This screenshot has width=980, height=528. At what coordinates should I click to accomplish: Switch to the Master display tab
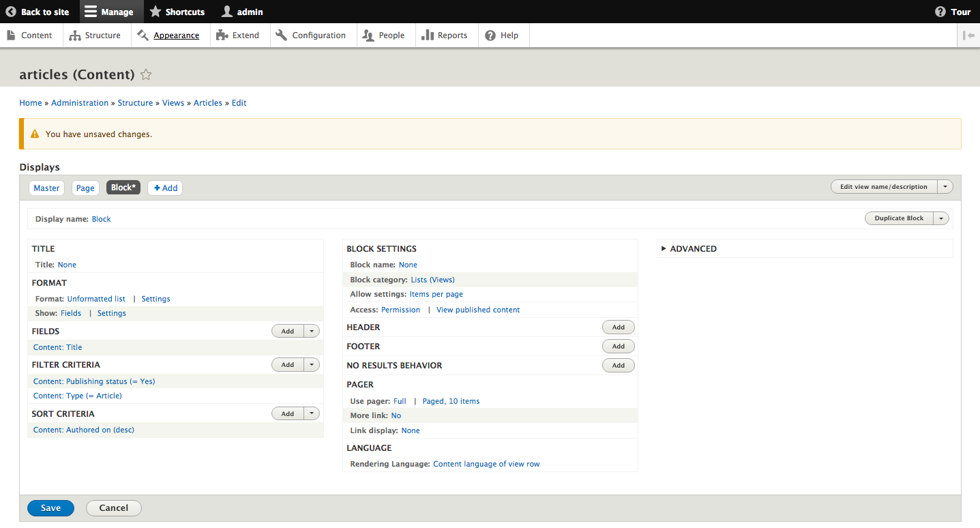tap(47, 188)
